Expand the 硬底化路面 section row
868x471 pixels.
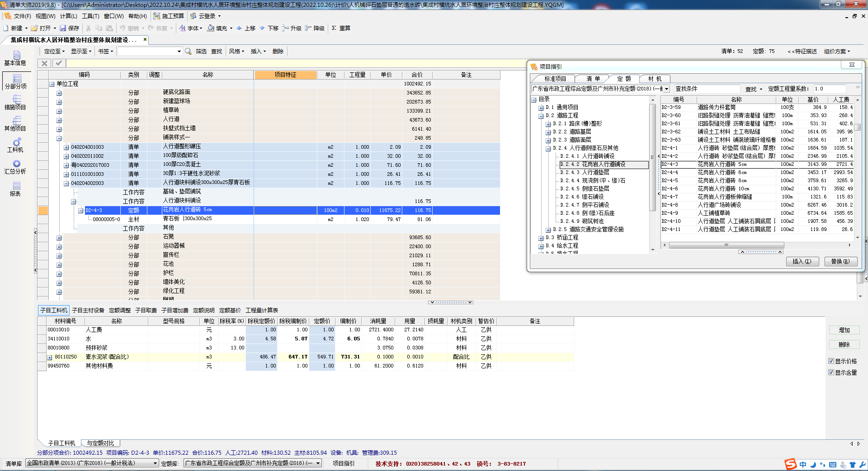click(59, 93)
